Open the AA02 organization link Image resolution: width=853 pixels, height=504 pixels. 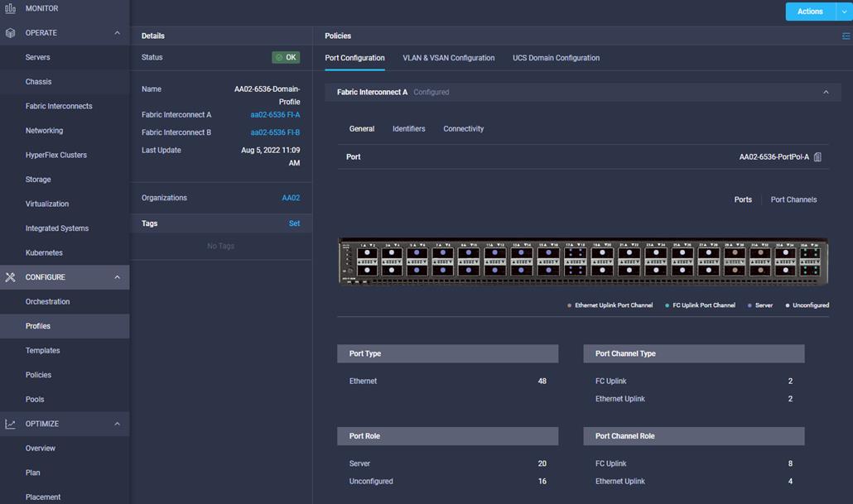pos(291,198)
